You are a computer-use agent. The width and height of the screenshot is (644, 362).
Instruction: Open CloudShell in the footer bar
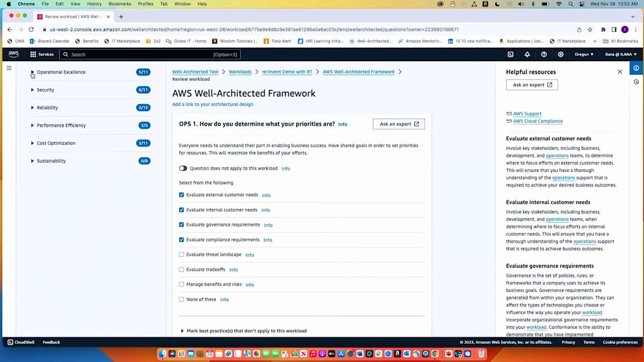[22, 342]
